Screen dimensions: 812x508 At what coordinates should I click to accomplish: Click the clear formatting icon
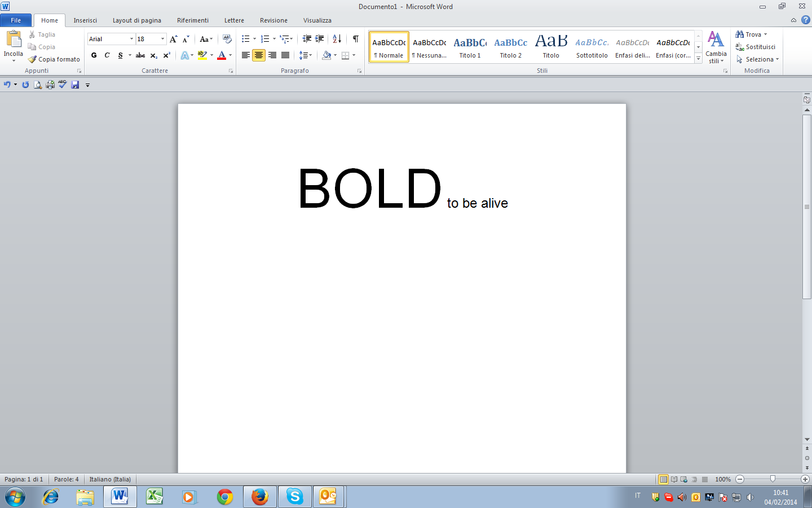[x=227, y=39]
